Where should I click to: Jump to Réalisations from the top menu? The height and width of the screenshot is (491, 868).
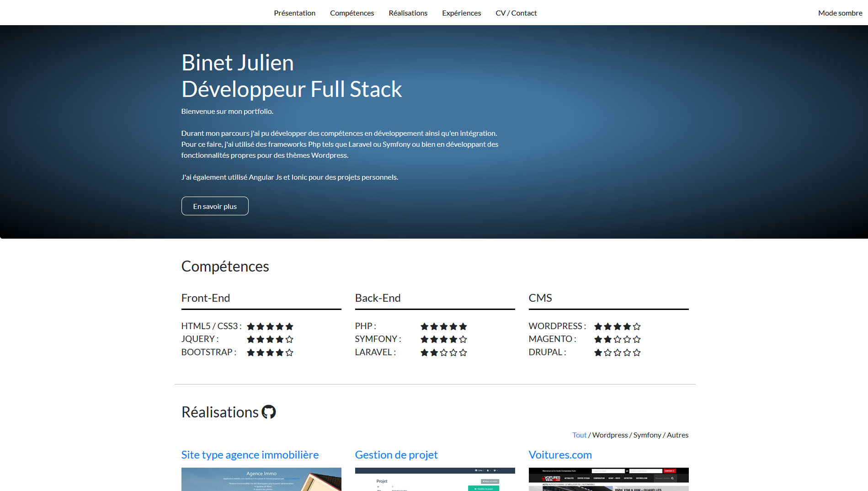408,13
